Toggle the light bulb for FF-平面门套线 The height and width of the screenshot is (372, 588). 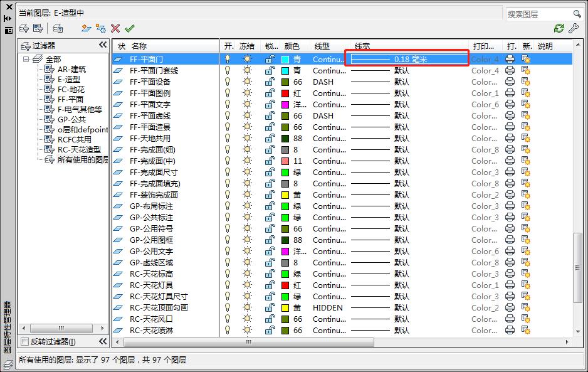point(228,70)
